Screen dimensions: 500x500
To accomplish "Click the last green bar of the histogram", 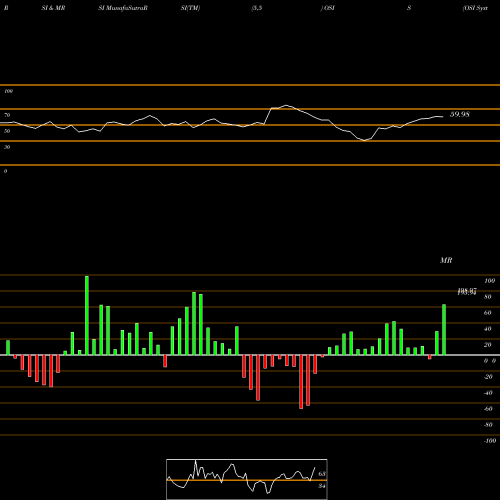I will 444,330.
